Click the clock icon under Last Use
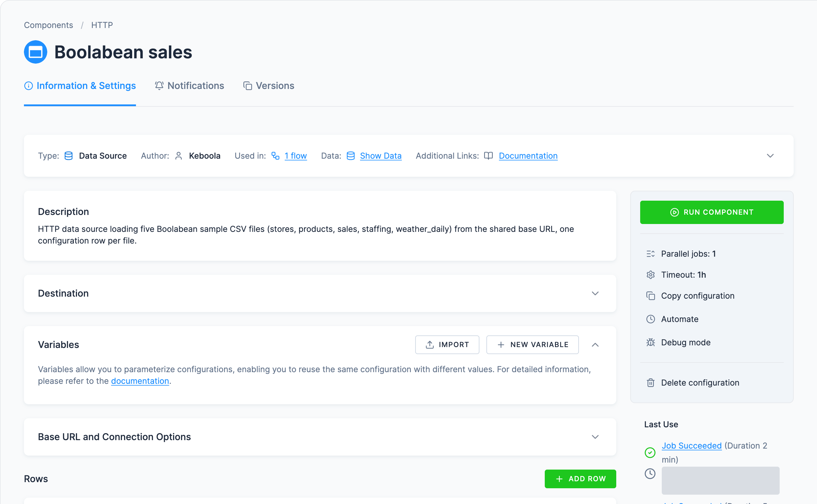This screenshot has height=504, width=817. pos(650,474)
